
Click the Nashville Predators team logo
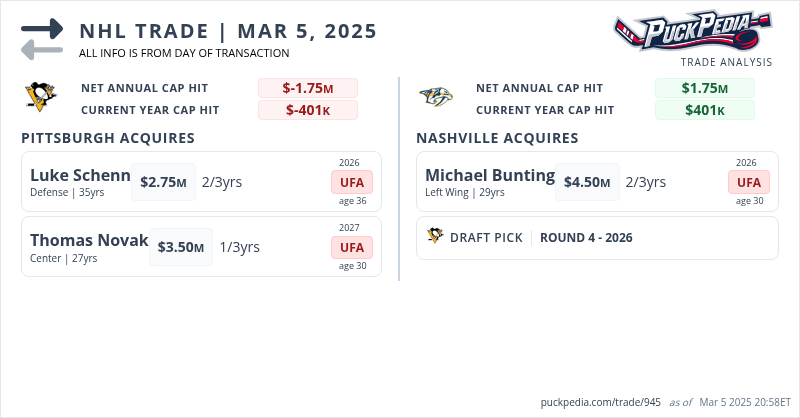(436, 98)
